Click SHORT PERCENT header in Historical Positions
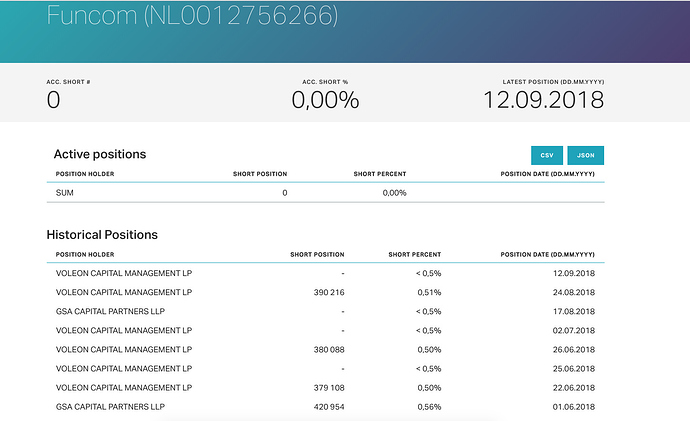The width and height of the screenshot is (690, 421). tap(415, 254)
